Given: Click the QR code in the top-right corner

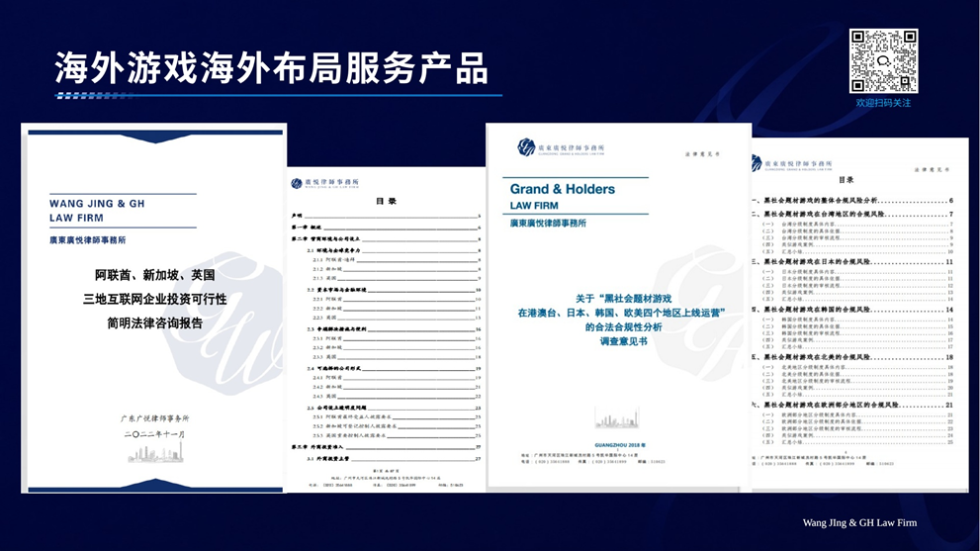Looking at the screenshot, I should (x=883, y=60).
